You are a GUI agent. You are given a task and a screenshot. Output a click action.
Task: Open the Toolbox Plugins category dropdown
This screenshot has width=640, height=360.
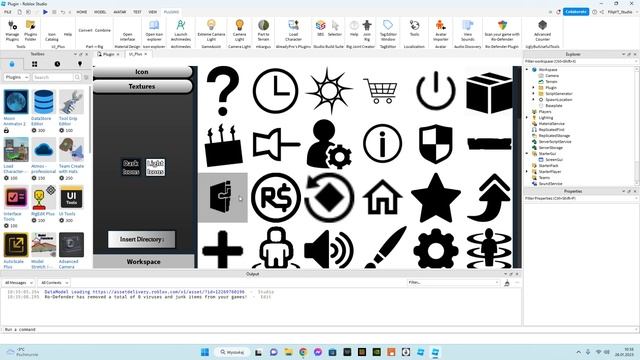click(16, 77)
